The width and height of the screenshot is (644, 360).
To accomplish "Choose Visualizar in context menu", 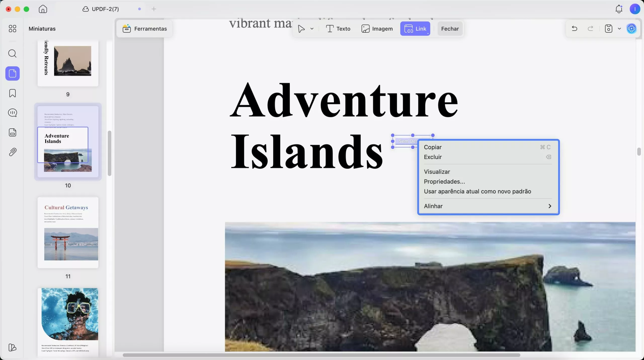I will 488,172.
